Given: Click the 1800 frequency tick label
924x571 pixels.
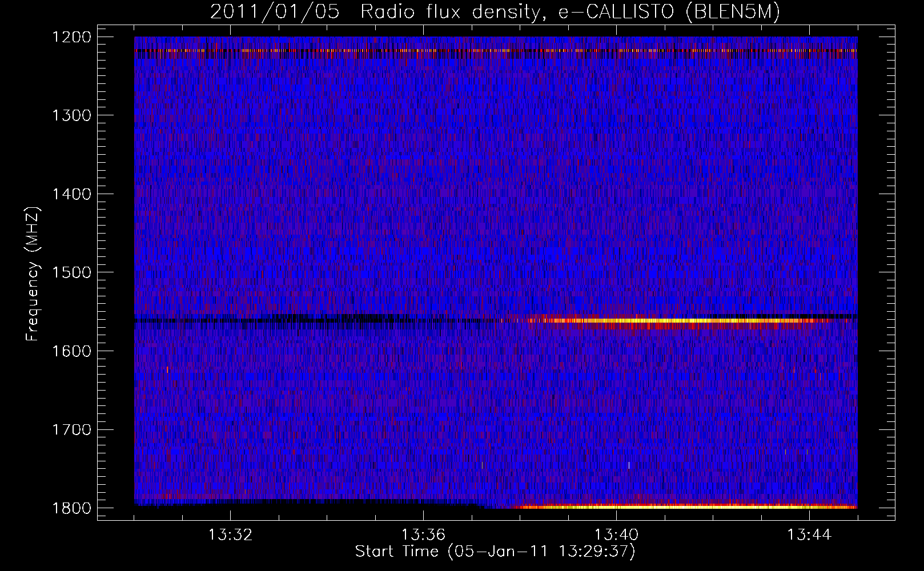Looking at the screenshot, I should [x=71, y=508].
